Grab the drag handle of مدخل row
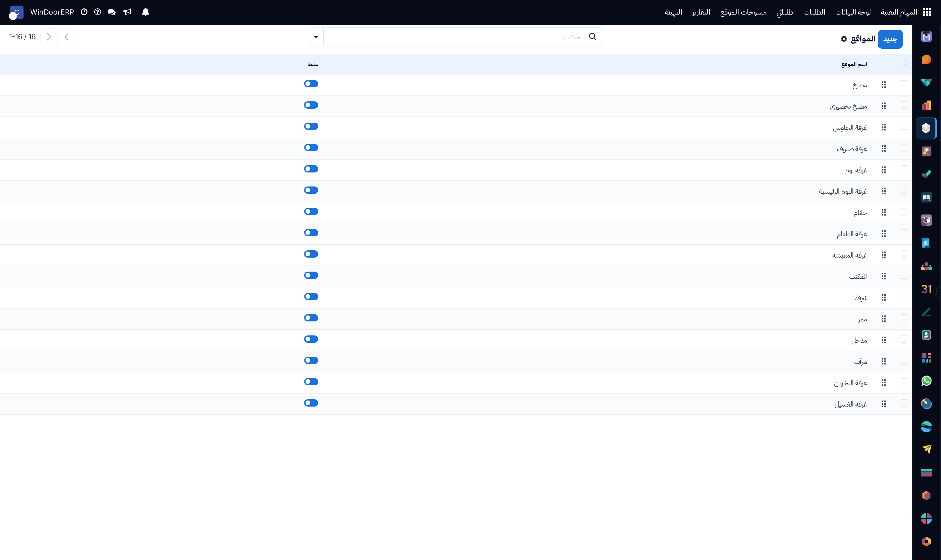 click(x=884, y=340)
